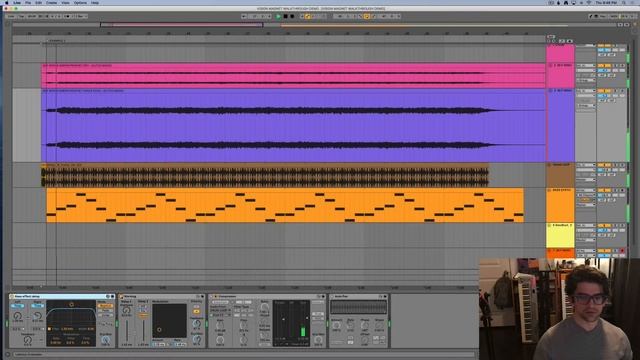
Task: Click the delay device's Dry/Wet knob
Action: point(105,340)
